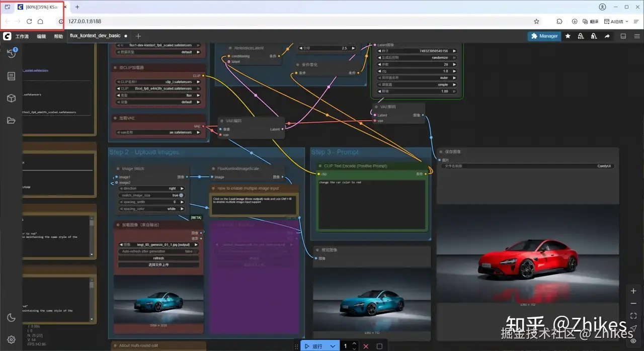Image resolution: width=644 pixels, height=351 pixels.
Task: Increase the batch count next to 运行
Action: [354, 343]
